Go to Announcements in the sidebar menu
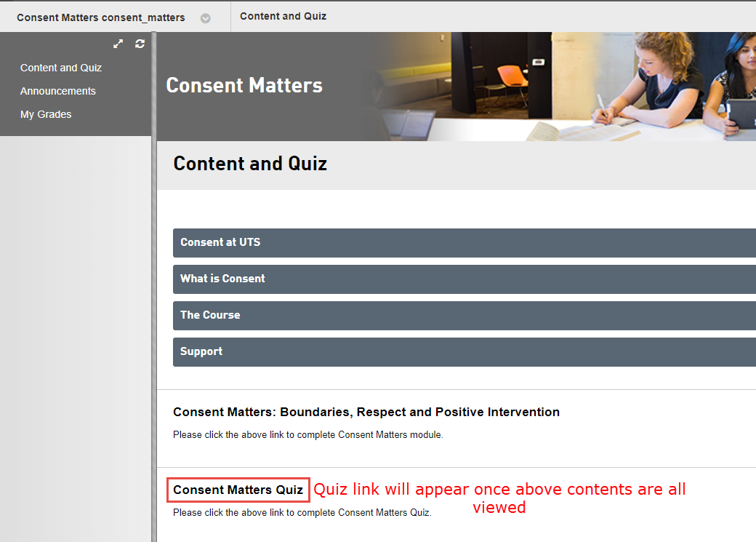 point(58,91)
